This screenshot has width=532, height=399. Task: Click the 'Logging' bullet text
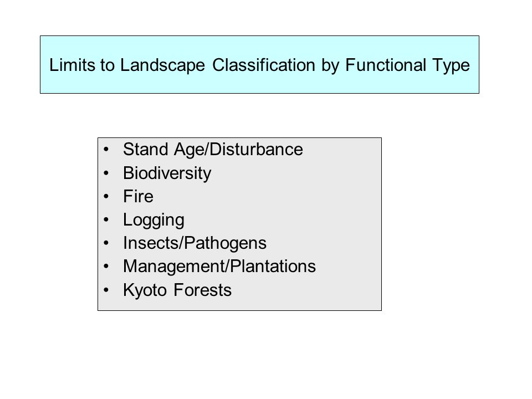click(154, 220)
